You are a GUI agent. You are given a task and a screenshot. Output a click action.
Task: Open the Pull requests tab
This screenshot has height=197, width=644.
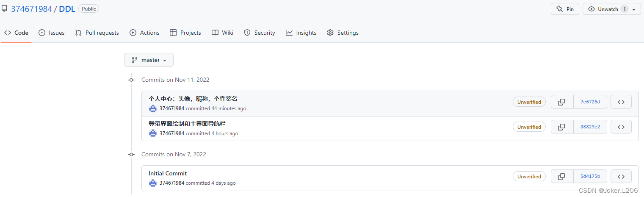pos(97,33)
